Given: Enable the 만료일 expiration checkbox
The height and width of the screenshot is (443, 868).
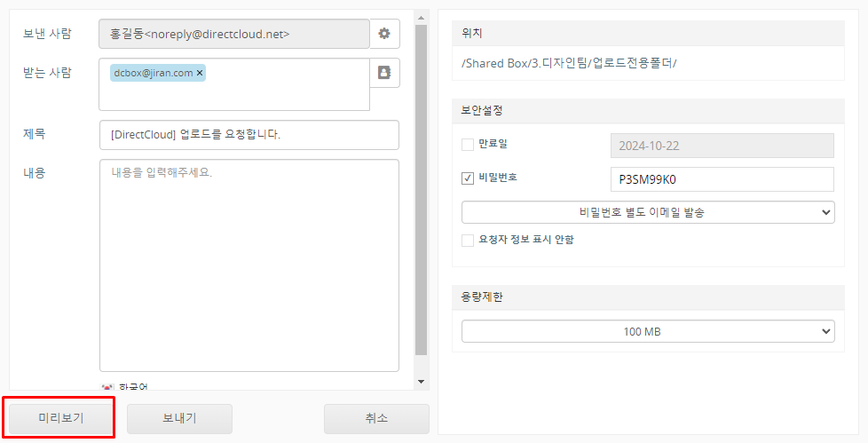Looking at the screenshot, I should coord(468,144).
